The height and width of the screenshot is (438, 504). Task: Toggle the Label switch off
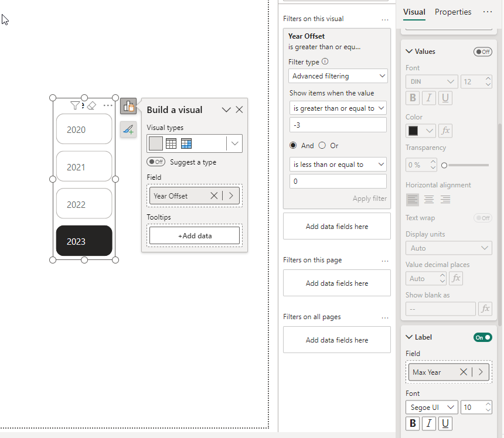coord(482,337)
